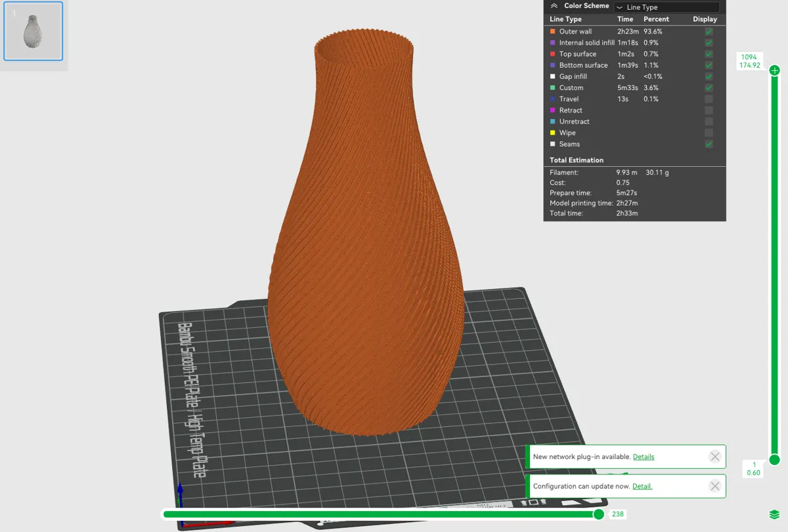Click the bottom layer slider handle
The width and height of the screenshot is (788, 532).
tap(775, 460)
